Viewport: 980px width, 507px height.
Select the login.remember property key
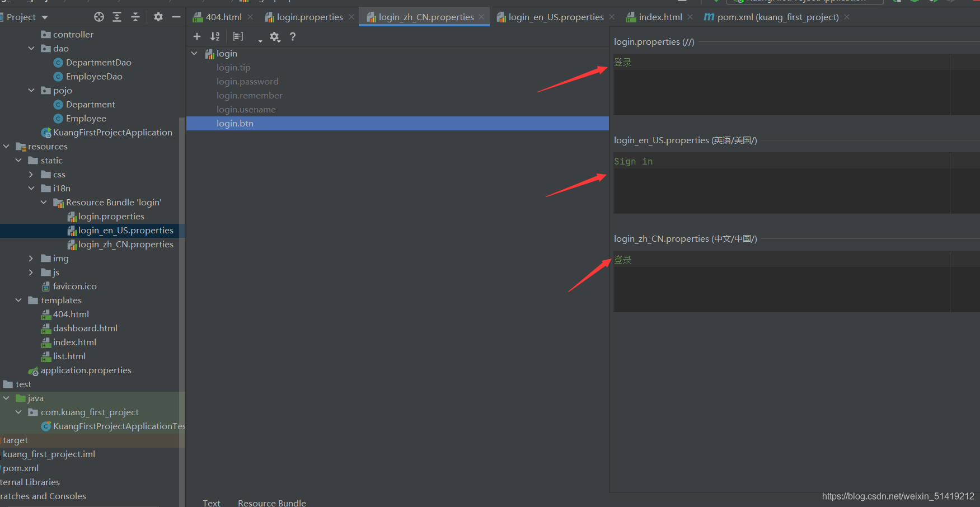(x=250, y=95)
